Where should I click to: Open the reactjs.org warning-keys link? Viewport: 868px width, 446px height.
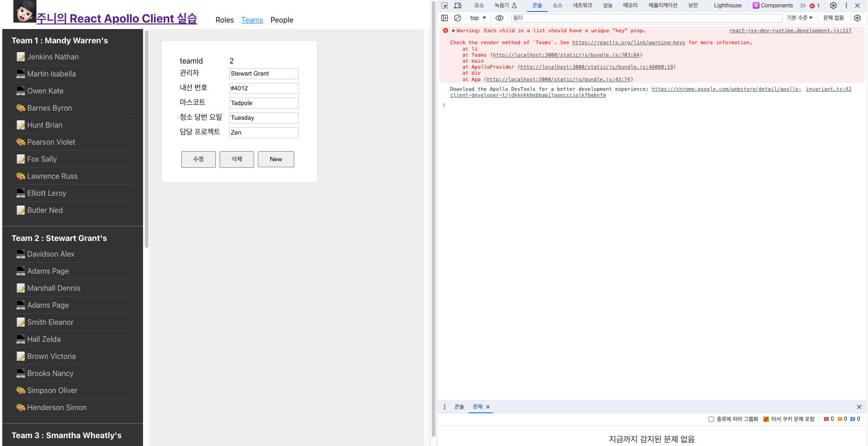pyautogui.click(x=629, y=42)
